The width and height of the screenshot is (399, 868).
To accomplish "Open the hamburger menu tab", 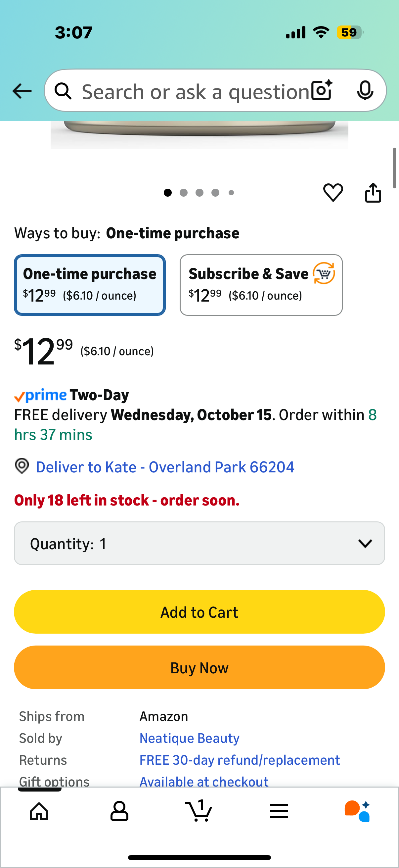I will 279,811.
